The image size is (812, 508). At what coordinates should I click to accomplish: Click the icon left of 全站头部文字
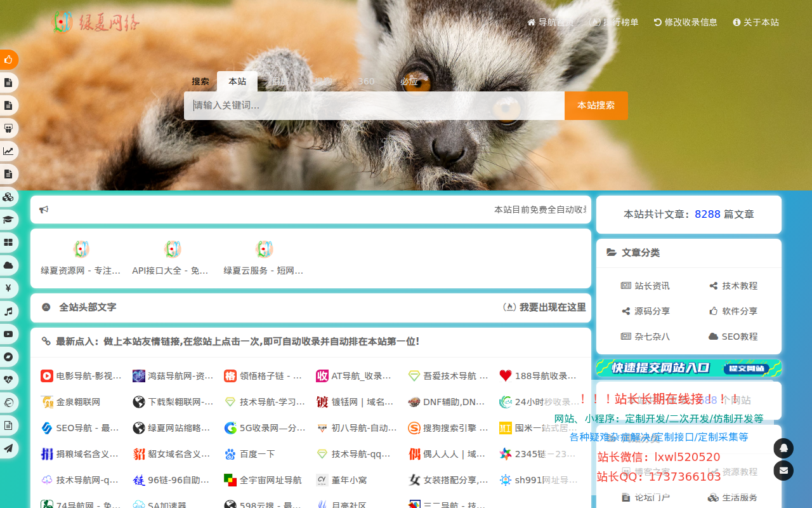(46, 307)
